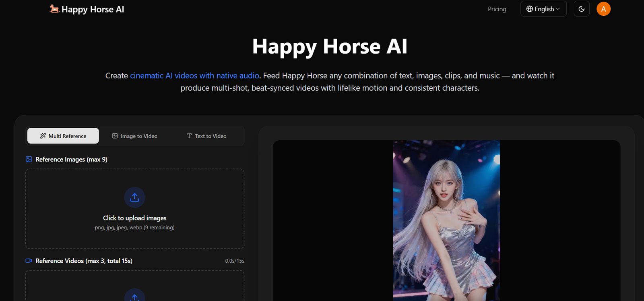Click the rocking horse logo icon
Viewport: 644px width, 301px height.
(54, 9)
